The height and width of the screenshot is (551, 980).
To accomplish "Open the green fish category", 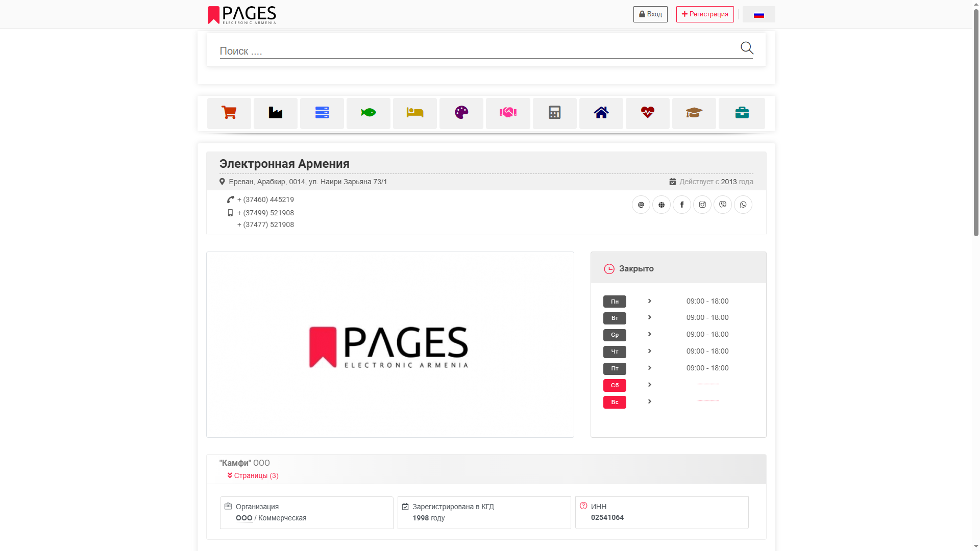I will [369, 113].
